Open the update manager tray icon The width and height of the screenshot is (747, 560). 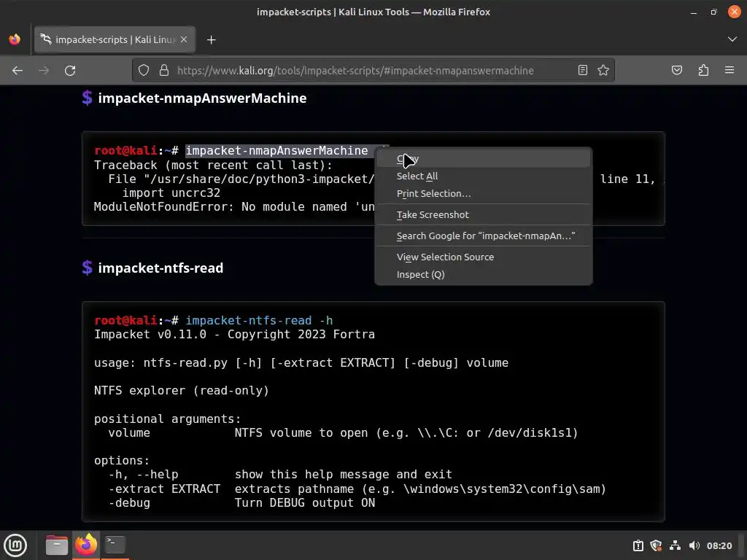coord(638,545)
